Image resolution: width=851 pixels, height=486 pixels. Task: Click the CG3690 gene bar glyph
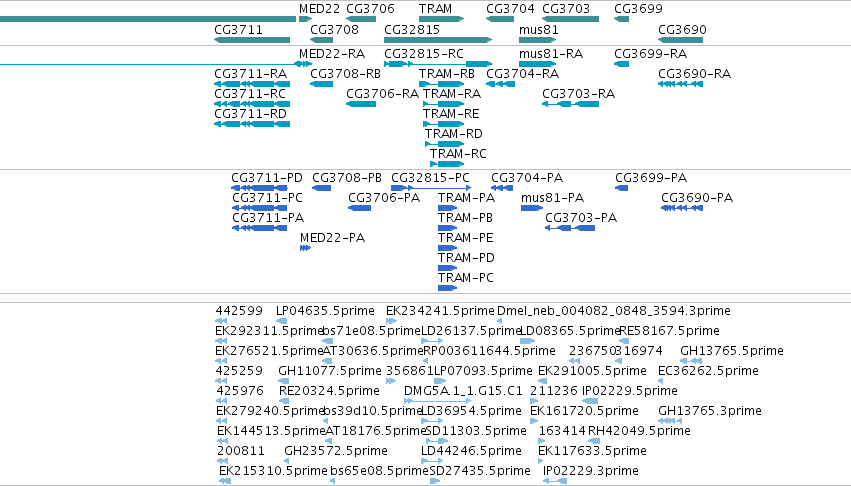681,40
